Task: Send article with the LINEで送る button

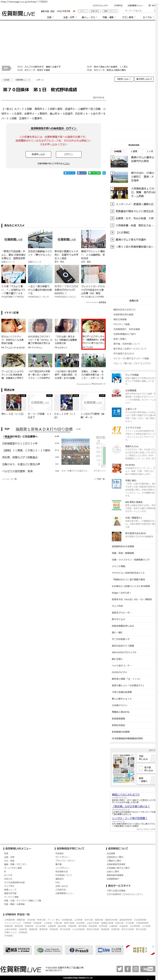Action: point(95,173)
